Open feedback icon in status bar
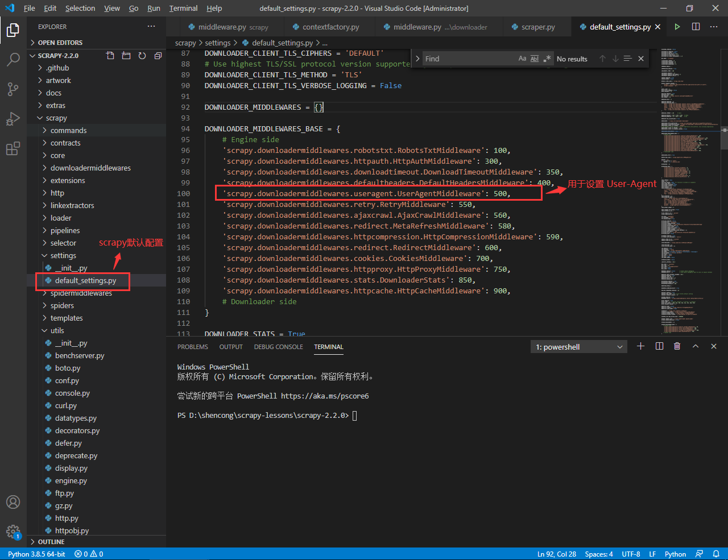 point(700,554)
